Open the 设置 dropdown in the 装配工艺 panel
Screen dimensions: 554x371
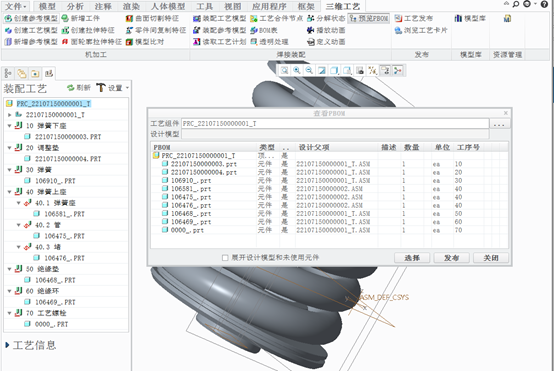pyautogui.click(x=113, y=88)
